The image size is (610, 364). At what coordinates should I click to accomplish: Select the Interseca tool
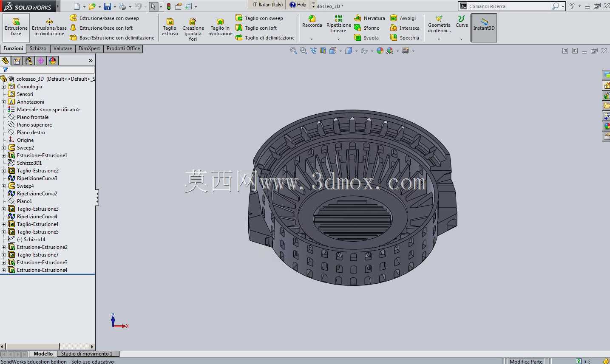(x=405, y=28)
